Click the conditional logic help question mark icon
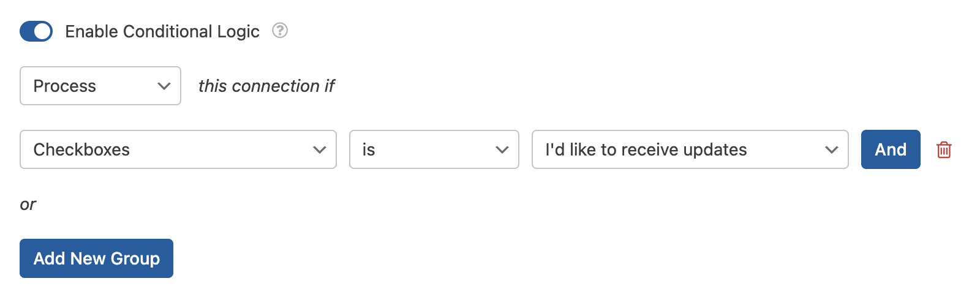The image size is (980, 300). 280,31
